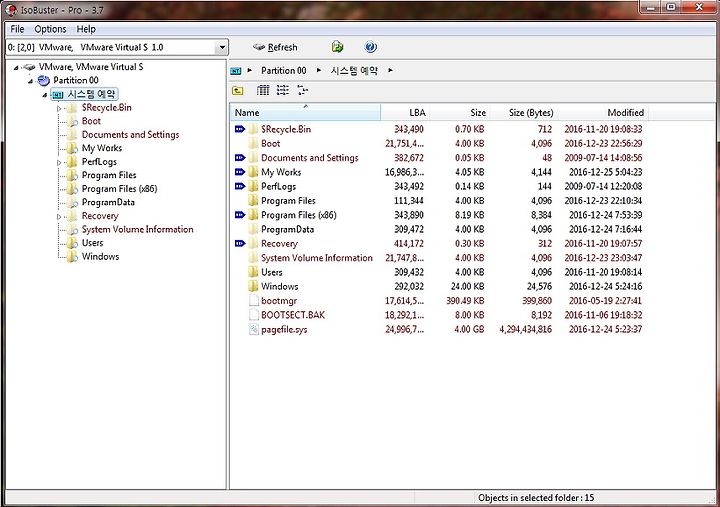Sort by the Modified column header

(x=602, y=113)
